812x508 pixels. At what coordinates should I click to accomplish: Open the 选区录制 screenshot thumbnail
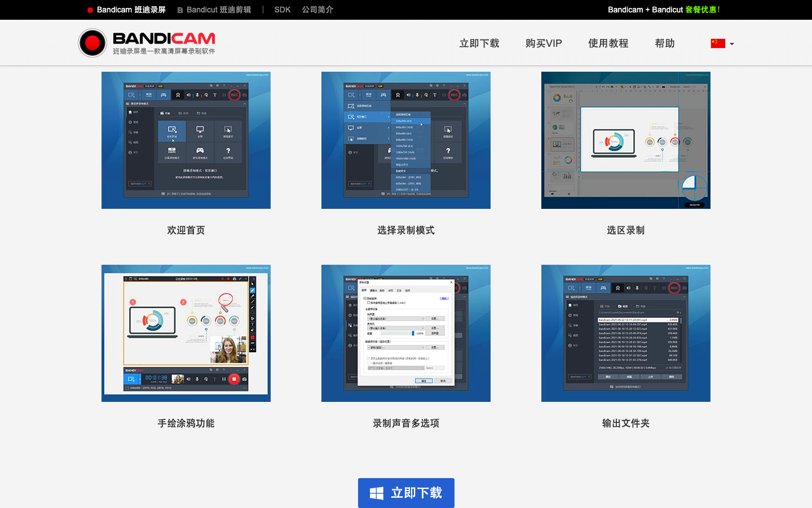click(626, 140)
